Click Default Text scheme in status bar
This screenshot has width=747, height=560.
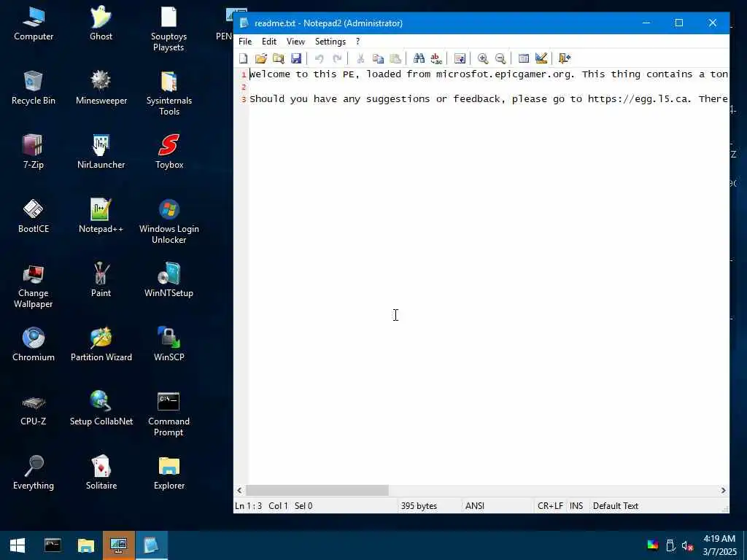coord(615,506)
